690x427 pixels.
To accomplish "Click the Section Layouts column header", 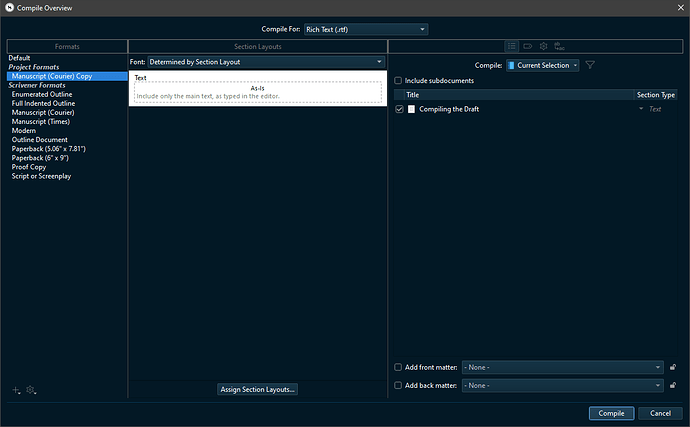I will [x=258, y=46].
